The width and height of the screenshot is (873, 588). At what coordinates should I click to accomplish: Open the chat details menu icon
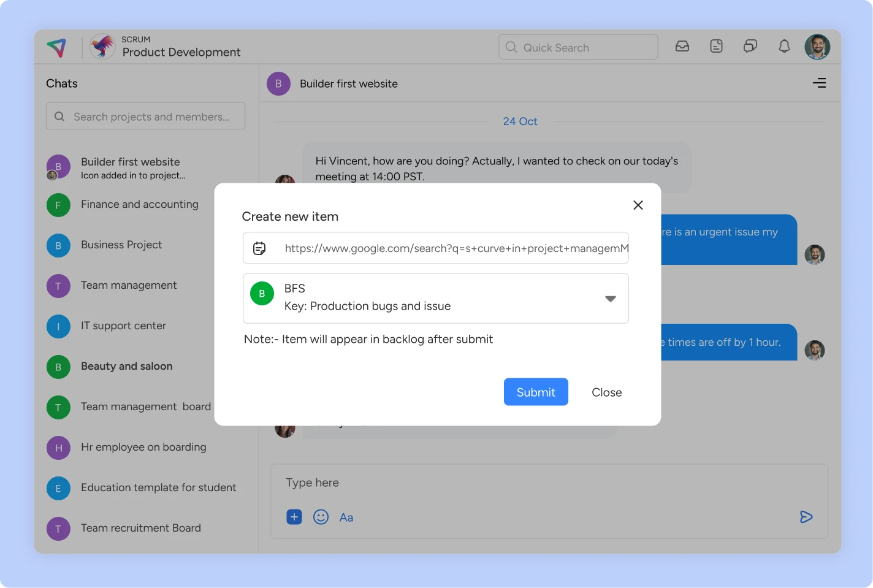819,83
